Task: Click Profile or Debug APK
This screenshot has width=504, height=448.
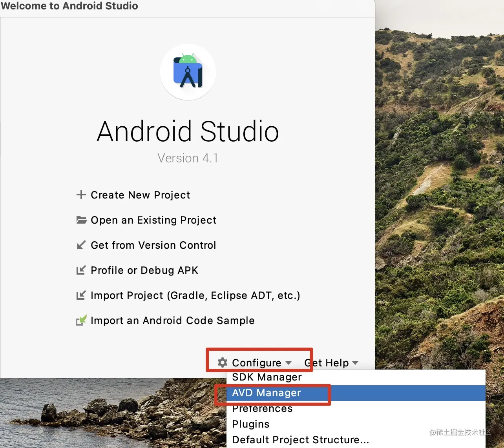Action: [144, 270]
